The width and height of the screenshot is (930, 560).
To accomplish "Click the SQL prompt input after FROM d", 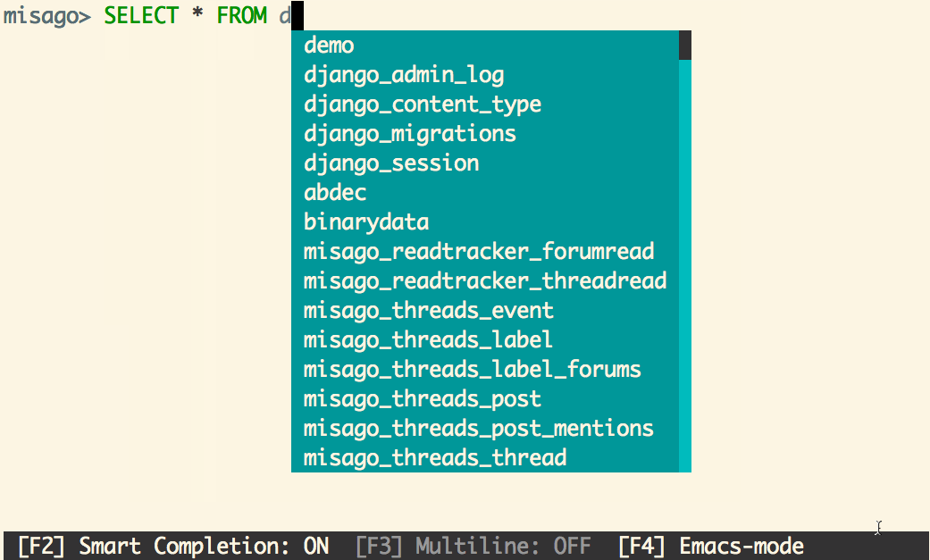I will (297, 15).
